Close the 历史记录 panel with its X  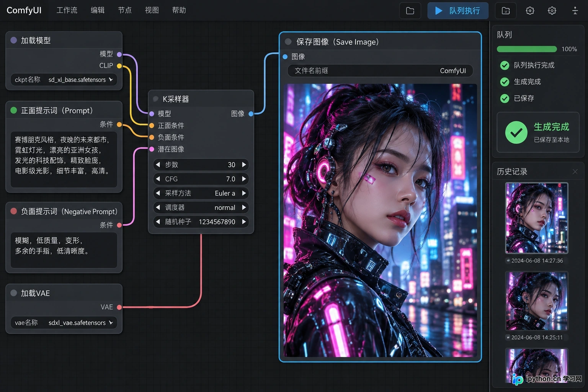[575, 171]
